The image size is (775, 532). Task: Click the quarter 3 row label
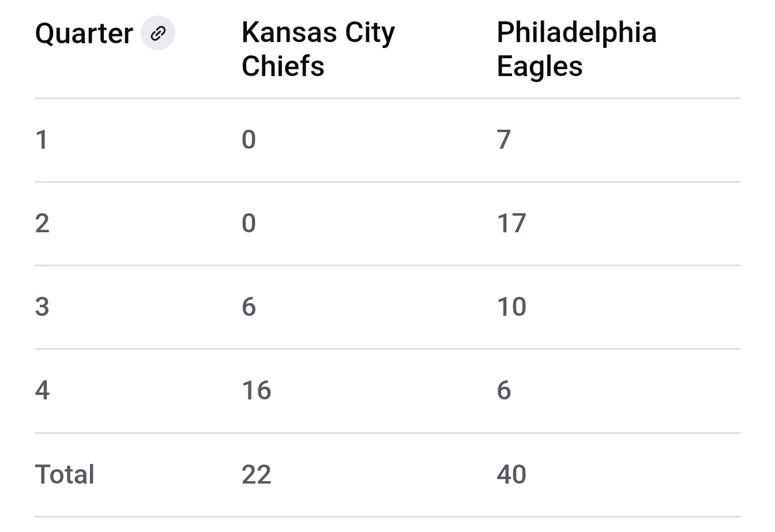(x=42, y=307)
